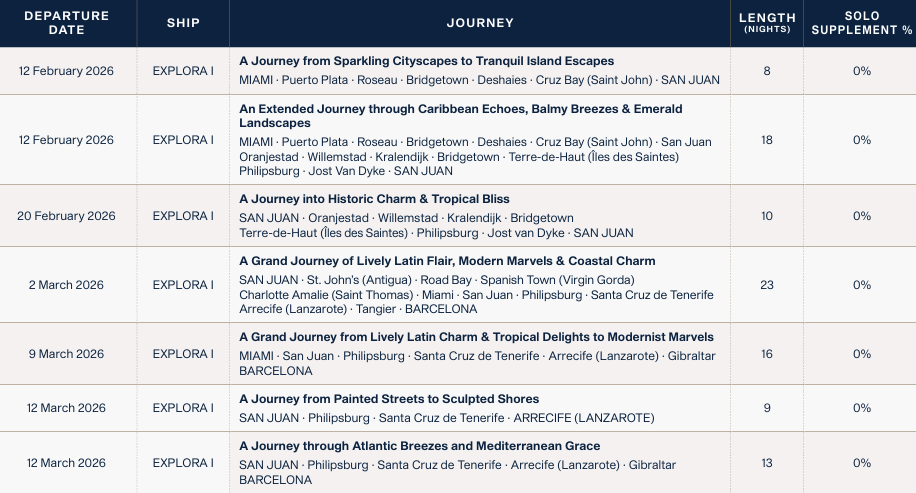Open the Lively Latin Flair, Modern Marvels journey

click(447, 261)
